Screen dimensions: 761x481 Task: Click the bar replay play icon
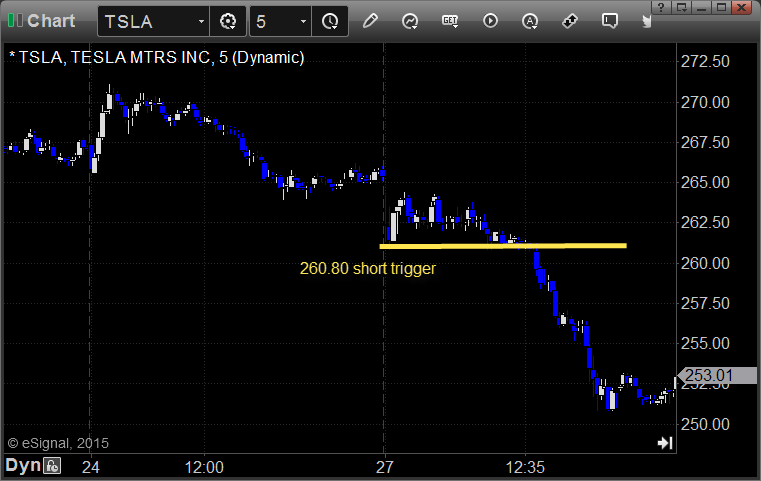[x=490, y=21]
